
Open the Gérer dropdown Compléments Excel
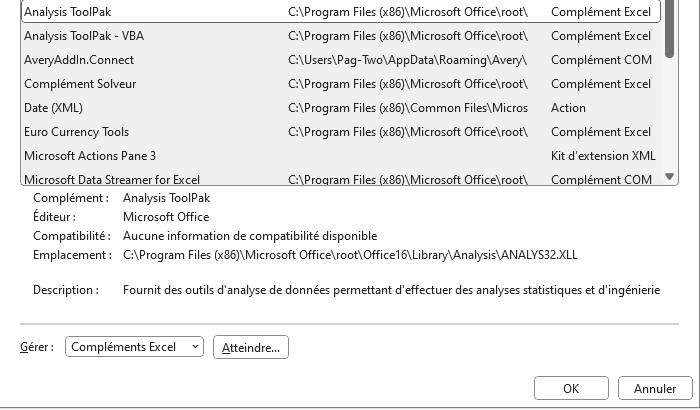134,347
